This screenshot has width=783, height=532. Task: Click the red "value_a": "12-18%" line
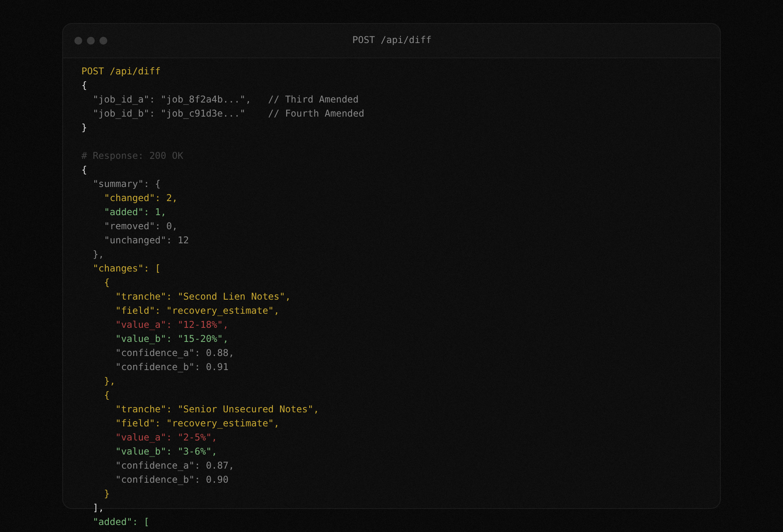pyautogui.click(x=172, y=325)
